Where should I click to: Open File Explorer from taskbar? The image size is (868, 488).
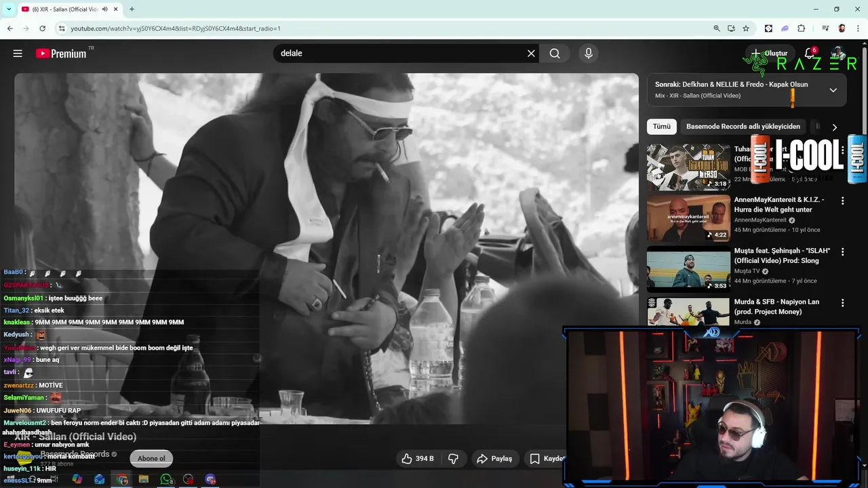click(x=144, y=479)
